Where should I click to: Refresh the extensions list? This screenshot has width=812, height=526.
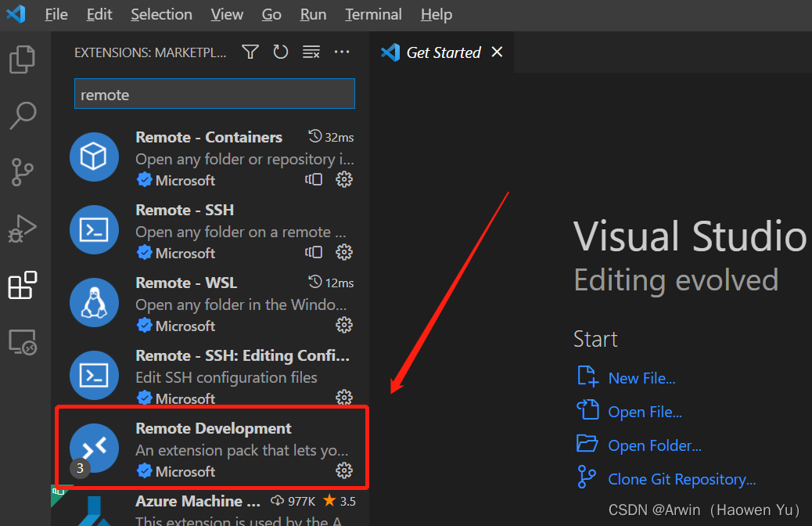[x=281, y=52]
